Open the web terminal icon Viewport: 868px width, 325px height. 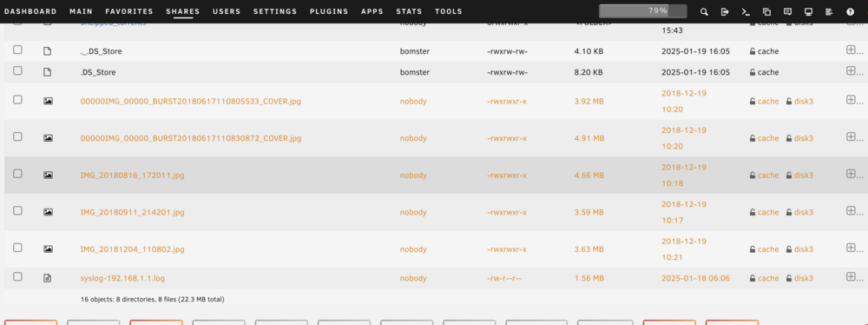tap(746, 11)
